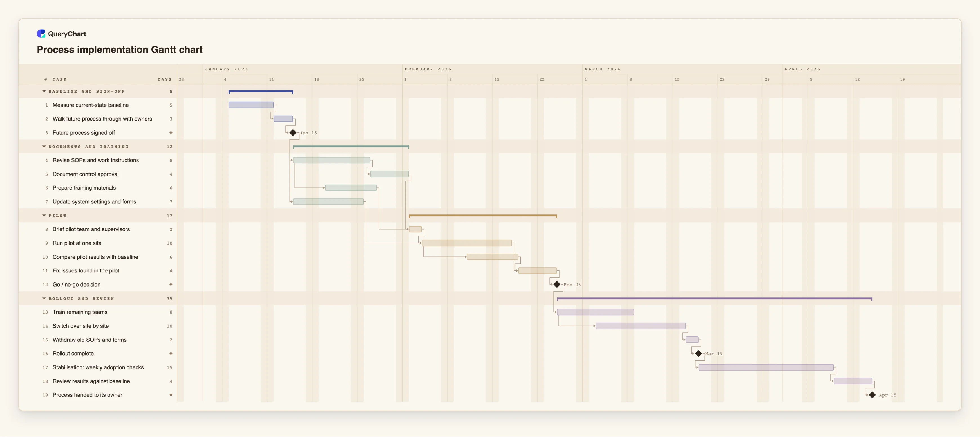Click the DAYS column header
The height and width of the screenshot is (437, 980).
165,80
